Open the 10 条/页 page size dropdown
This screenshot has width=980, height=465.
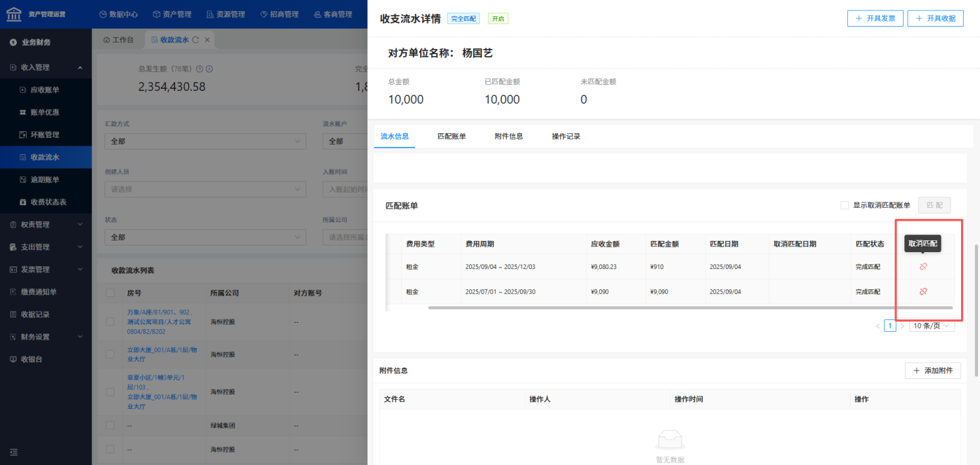click(x=932, y=326)
